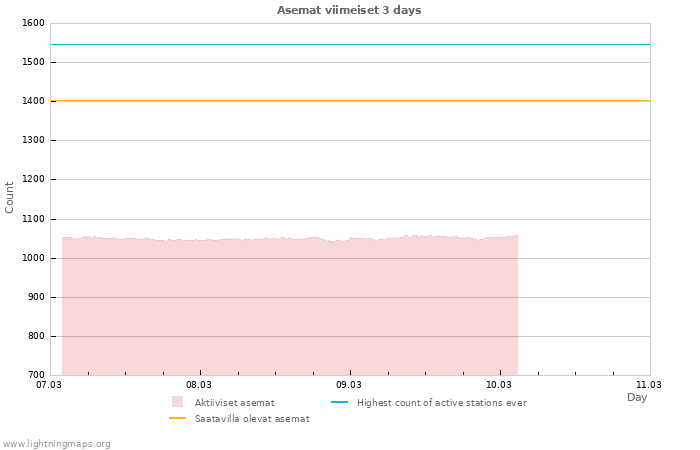Viewport: 700px width, 450px height.
Task: Select the 11.03 date tick label
Action: click(649, 384)
